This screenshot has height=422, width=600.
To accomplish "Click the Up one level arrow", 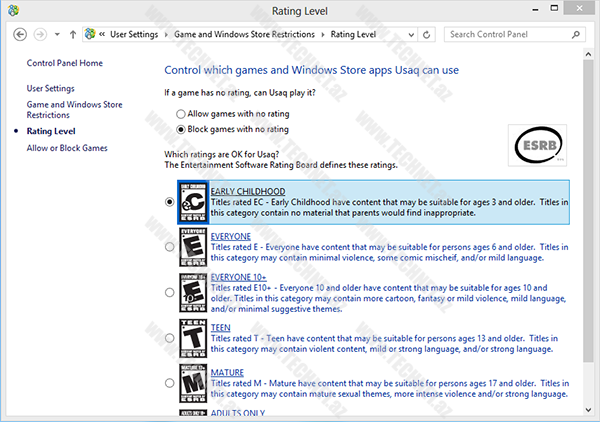I will [x=73, y=34].
